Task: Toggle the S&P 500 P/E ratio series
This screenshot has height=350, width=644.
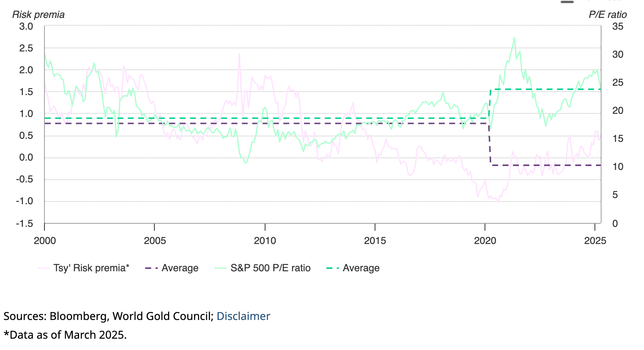Action: tap(270, 268)
